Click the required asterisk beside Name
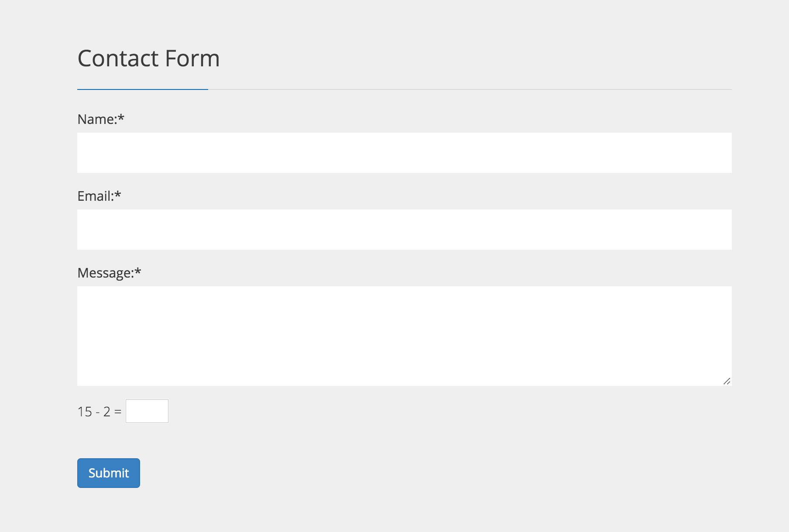789x532 pixels. point(121,118)
